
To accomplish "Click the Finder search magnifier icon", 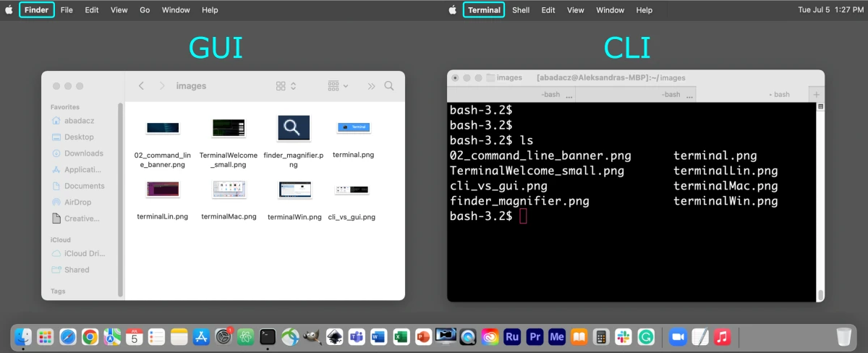I will [x=389, y=86].
